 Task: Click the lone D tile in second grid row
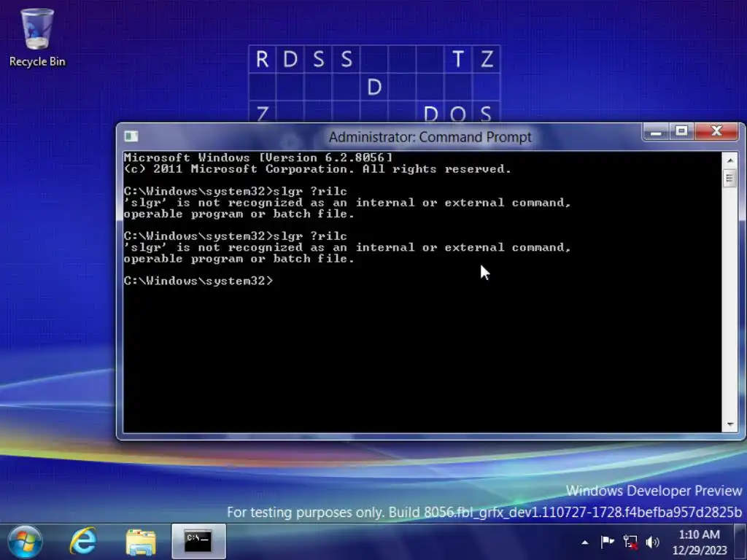point(374,87)
